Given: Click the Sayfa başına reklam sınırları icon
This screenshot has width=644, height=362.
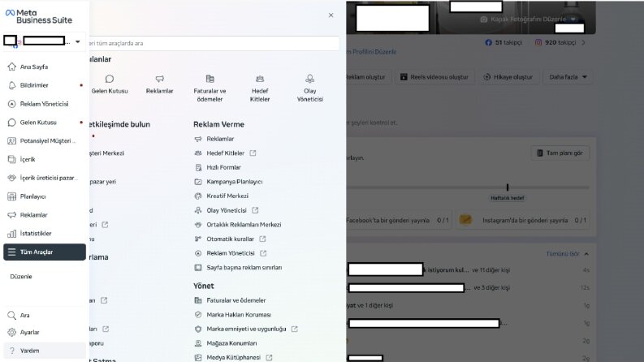Looking at the screenshot, I should click(198, 268).
